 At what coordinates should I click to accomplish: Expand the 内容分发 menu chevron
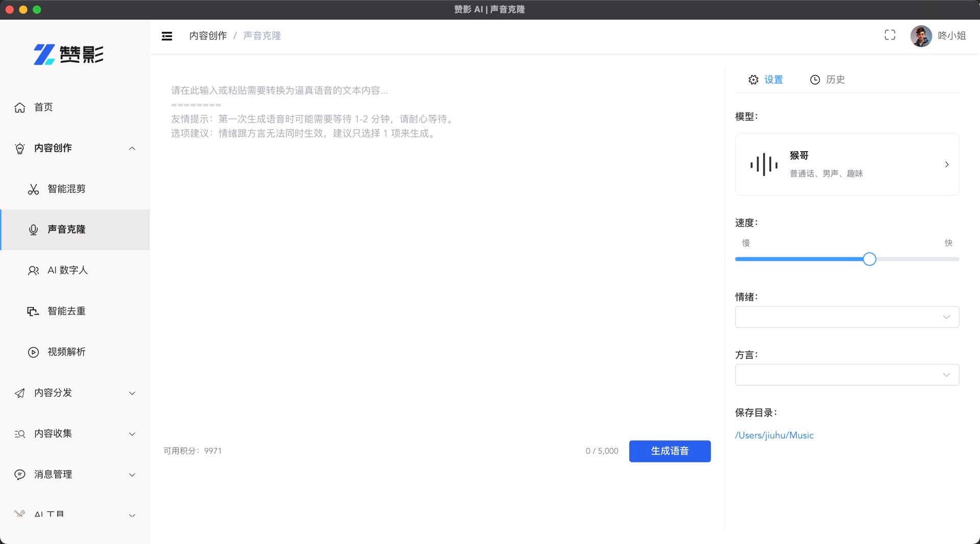[132, 393]
